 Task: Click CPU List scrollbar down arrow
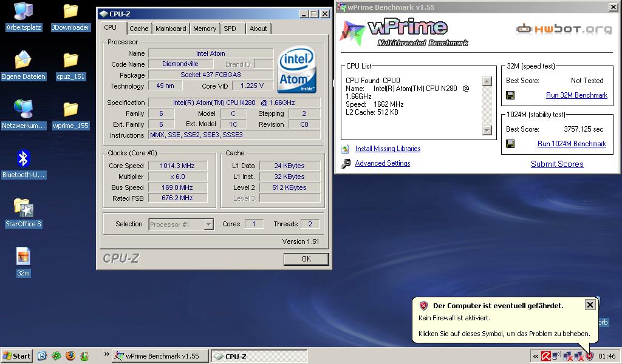pos(487,130)
